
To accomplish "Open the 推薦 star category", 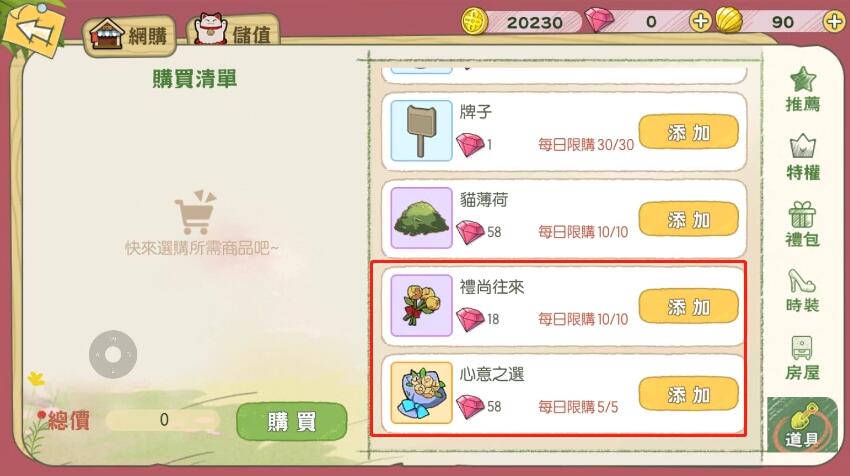I will pyautogui.click(x=803, y=89).
